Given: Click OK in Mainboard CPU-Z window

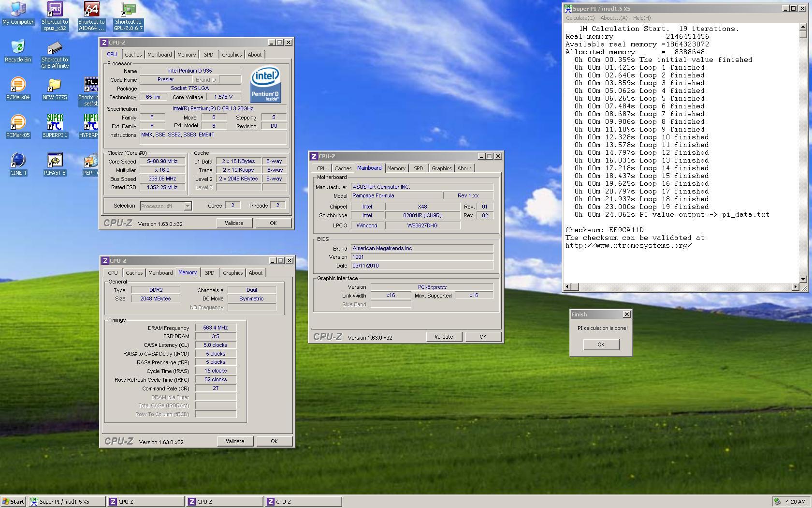Looking at the screenshot, I should point(483,337).
